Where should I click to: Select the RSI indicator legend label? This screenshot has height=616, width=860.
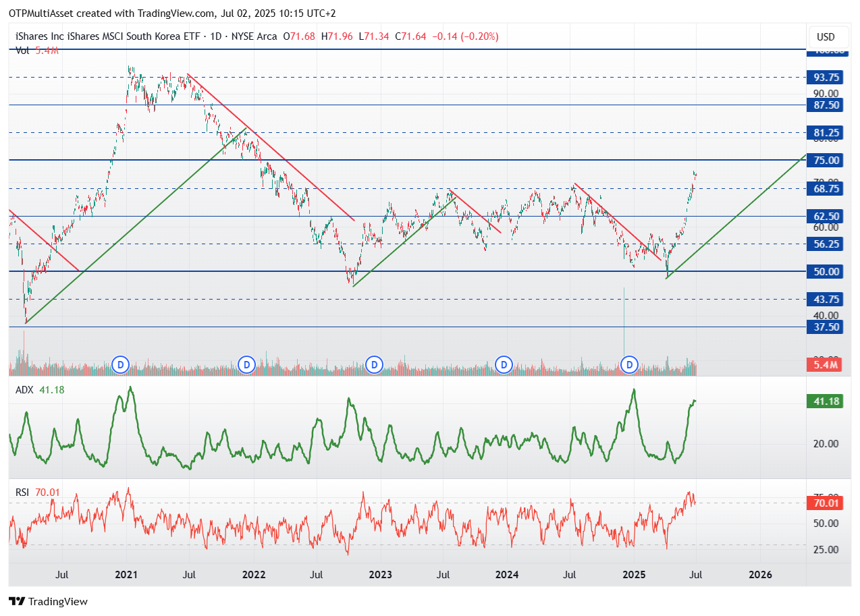(x=22, y=493)
